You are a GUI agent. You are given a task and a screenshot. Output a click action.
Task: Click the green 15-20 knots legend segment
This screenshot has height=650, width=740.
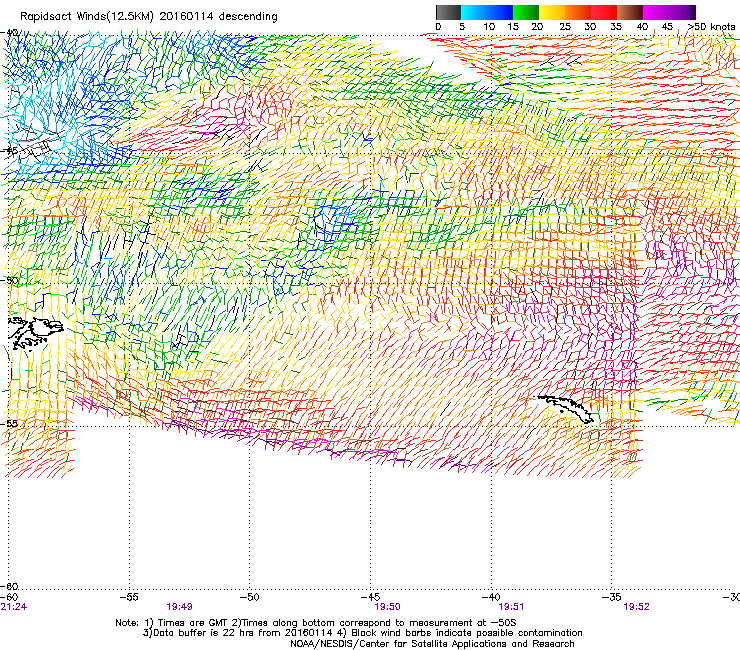pyautogui.click(x=526, y=12)
